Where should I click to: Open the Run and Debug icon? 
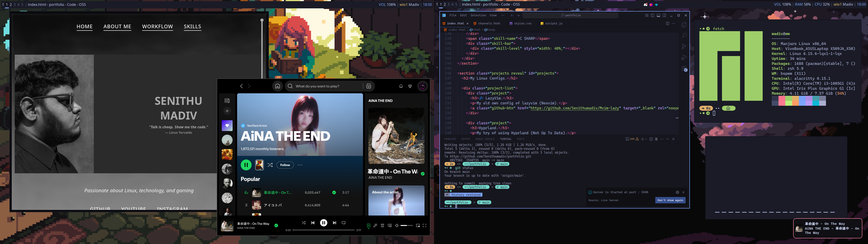684,58
